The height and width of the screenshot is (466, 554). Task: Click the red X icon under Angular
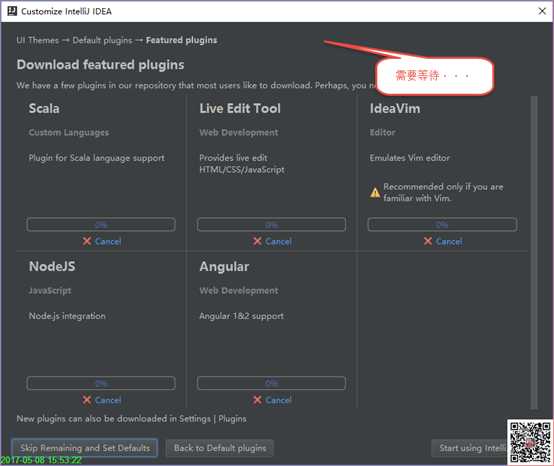click(258, 400)
